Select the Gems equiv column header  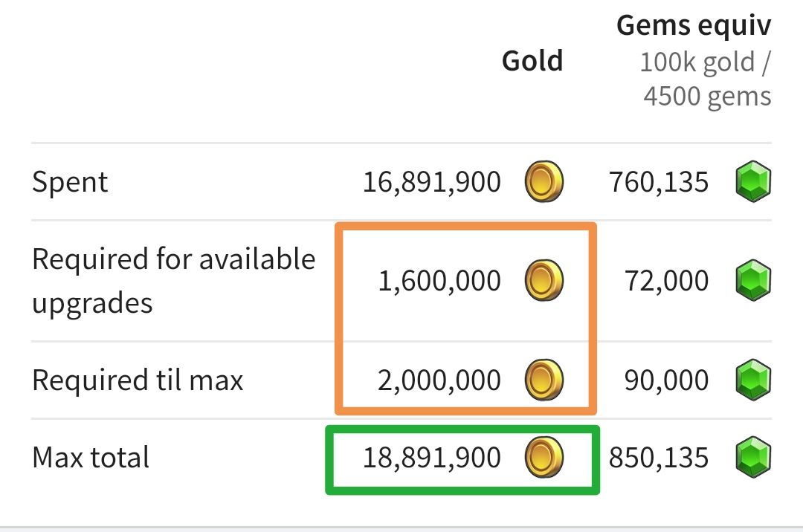[x=694, y=26]
